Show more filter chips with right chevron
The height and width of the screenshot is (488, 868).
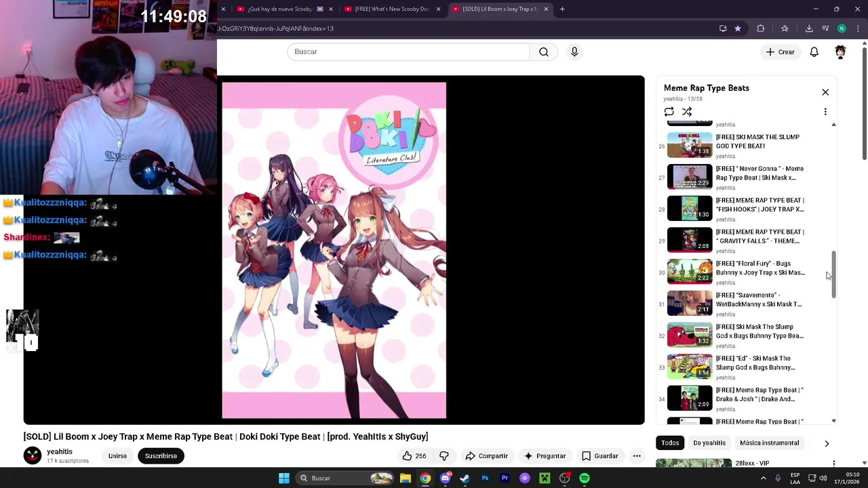click(x=827, y=443)
